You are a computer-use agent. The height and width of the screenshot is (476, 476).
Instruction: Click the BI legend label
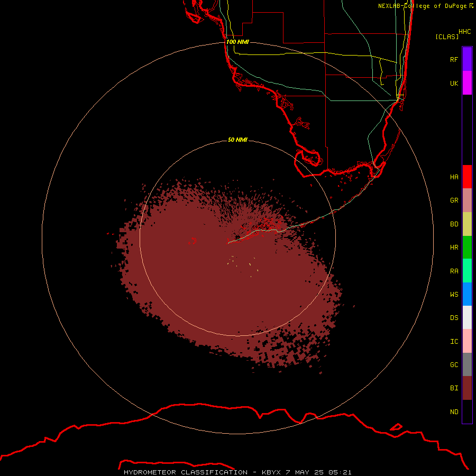(x=454, y=388)
